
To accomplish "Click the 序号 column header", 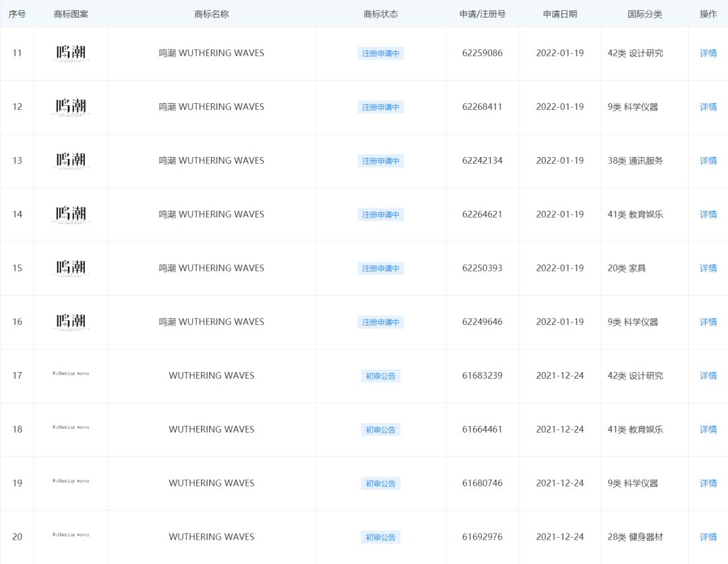I will tap(17, 14).
